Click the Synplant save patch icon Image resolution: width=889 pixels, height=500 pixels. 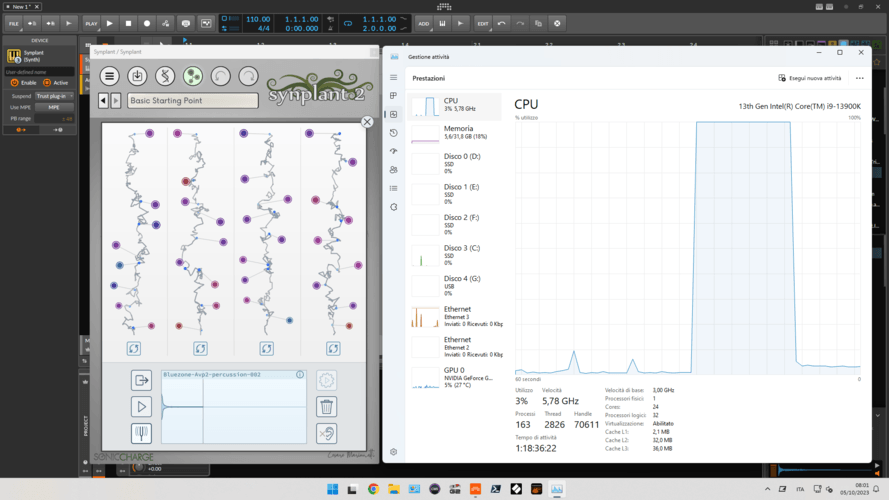point(137,76)
